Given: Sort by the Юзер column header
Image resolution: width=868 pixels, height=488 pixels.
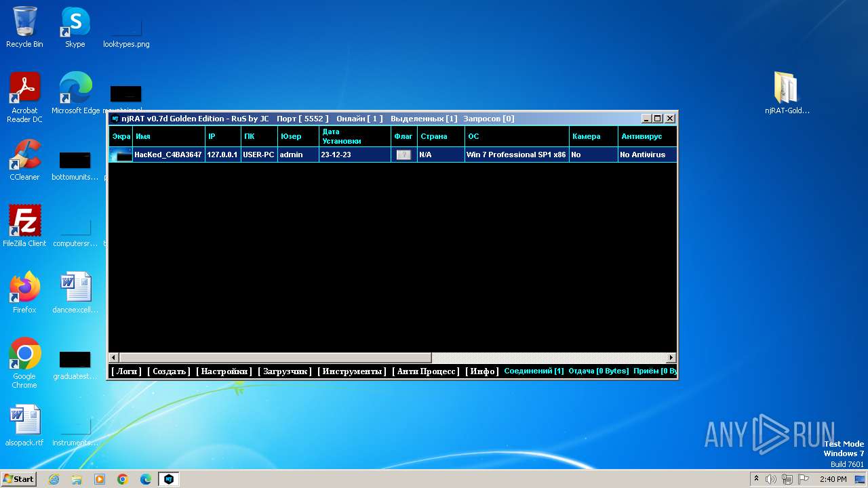Looking at the screenshot, I should coord(298,136).
